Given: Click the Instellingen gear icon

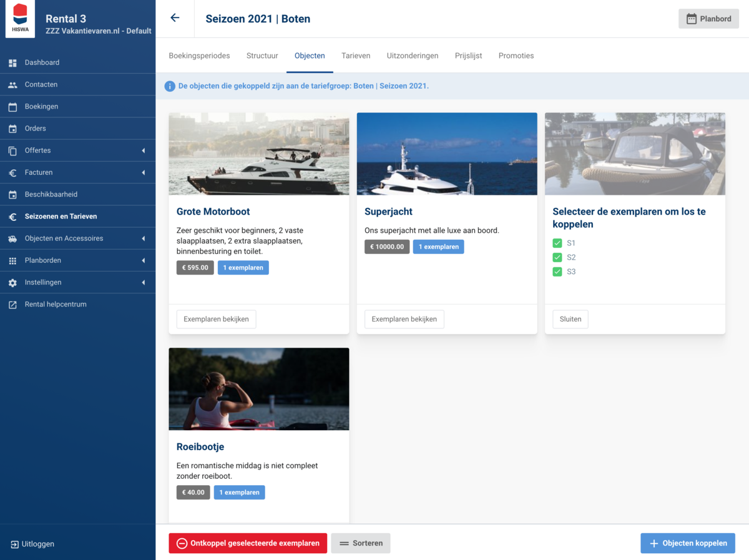Looking at the screenshot, I should coord(12,283).
